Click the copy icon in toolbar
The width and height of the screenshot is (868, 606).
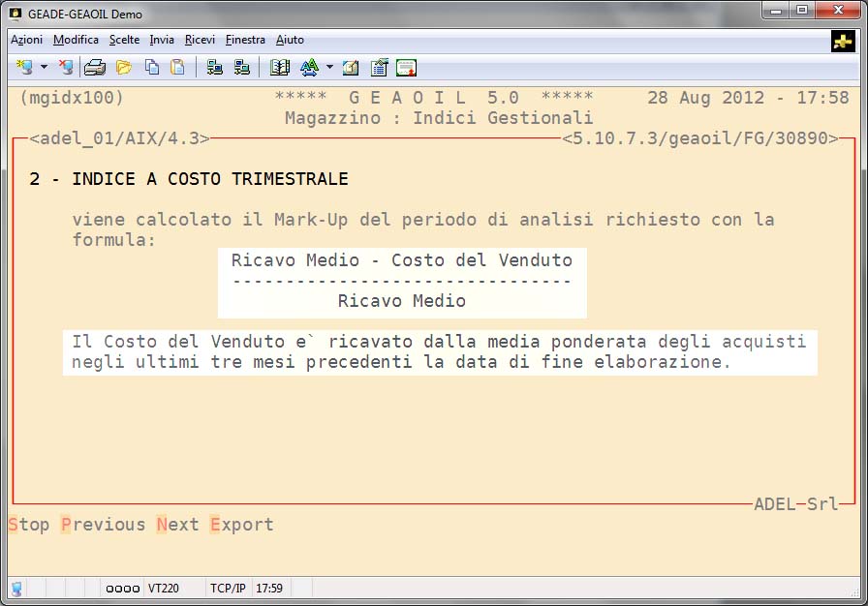point(152,68)
